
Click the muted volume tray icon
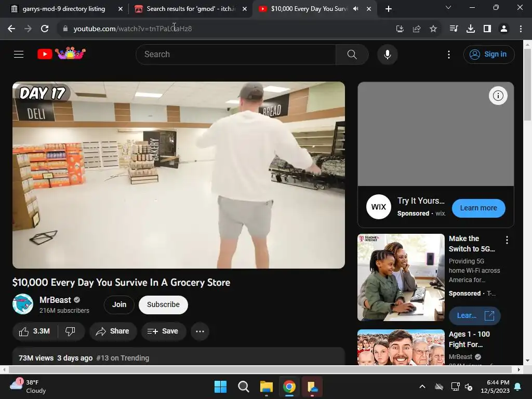469,387
